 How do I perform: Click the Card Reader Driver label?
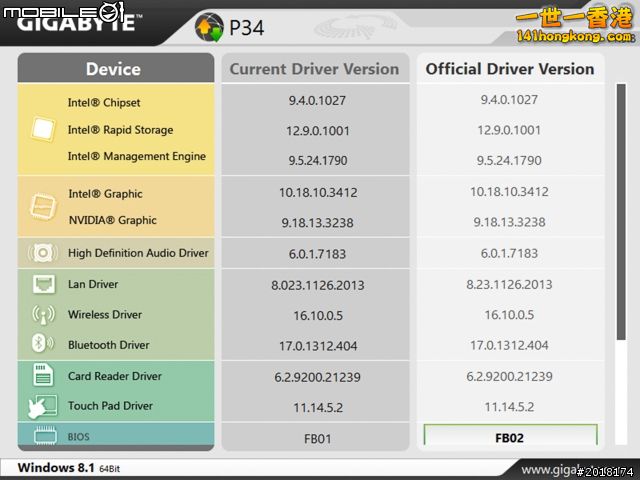coord(115,376)
